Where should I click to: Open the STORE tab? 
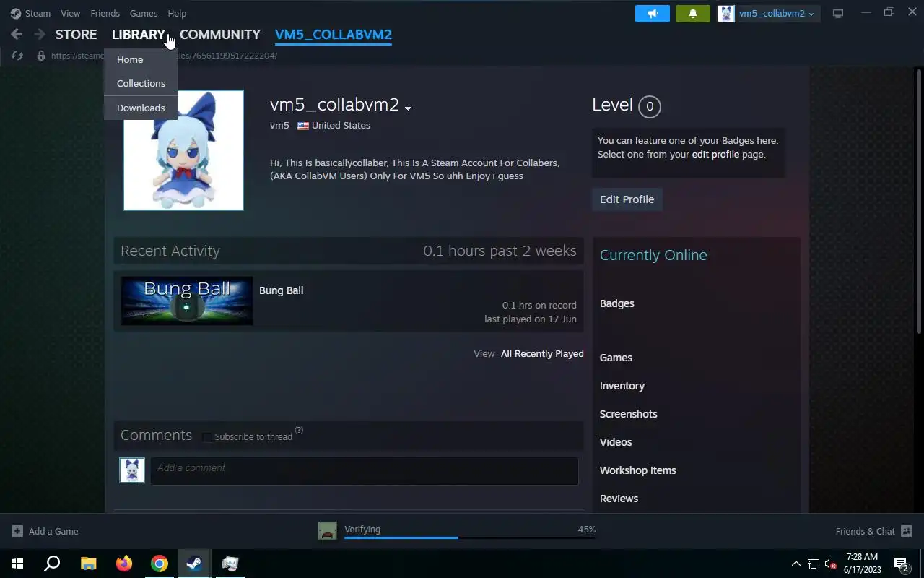coord(76,34)
